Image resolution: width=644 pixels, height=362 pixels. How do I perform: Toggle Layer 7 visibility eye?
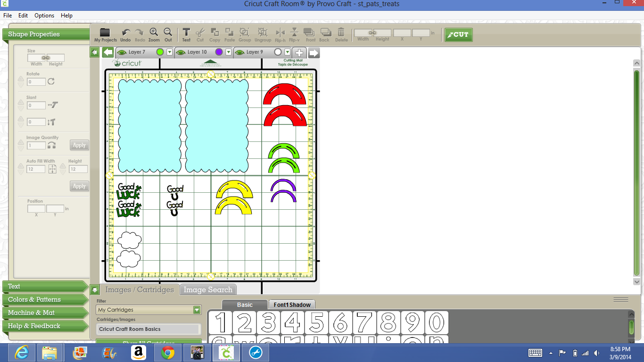pyautogui.click(x=122, y=52)
